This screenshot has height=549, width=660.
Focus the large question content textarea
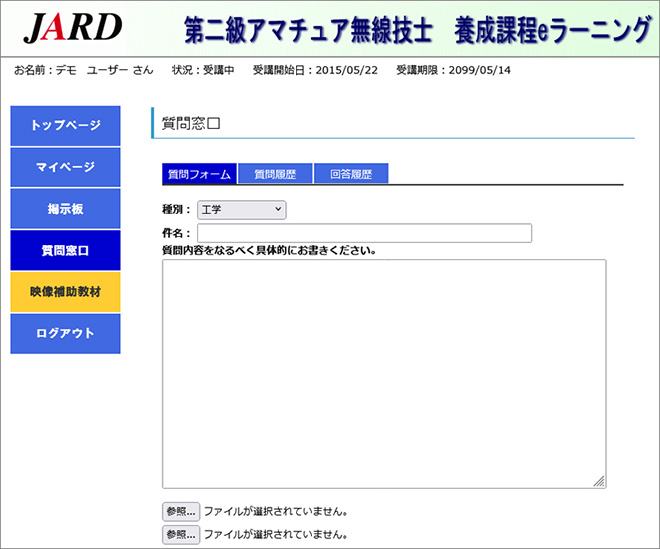(x=384, y=373)
